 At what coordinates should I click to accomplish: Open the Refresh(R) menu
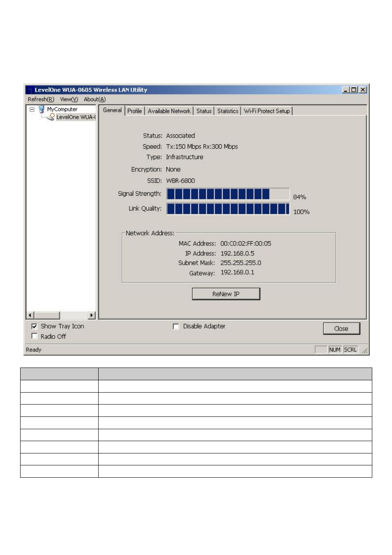[x=41, y=99]
